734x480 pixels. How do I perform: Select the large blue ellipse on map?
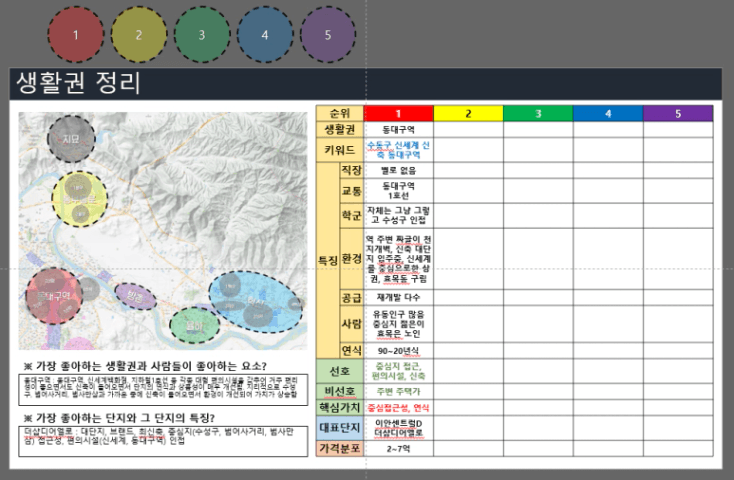tap(256, 302)
